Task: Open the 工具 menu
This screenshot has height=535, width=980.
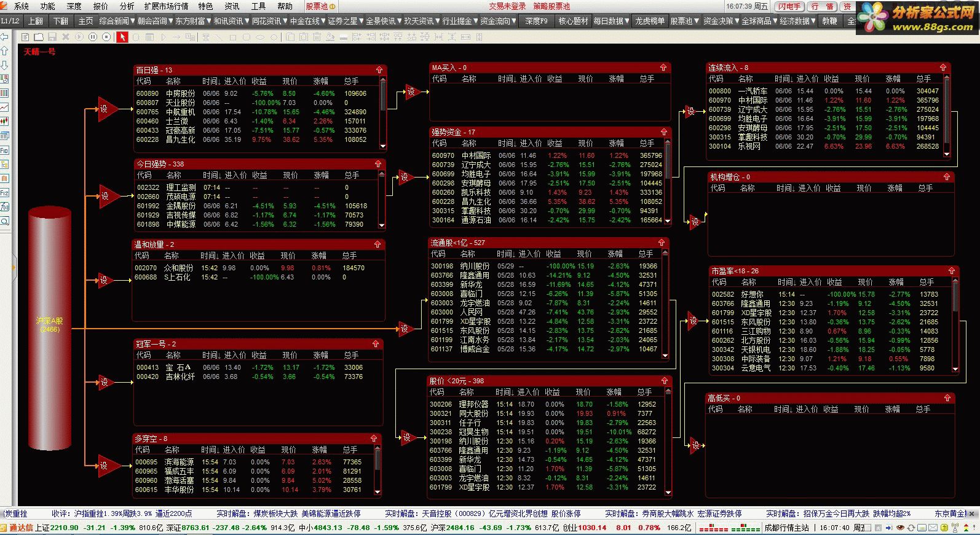Action: (x=258, y=6)
